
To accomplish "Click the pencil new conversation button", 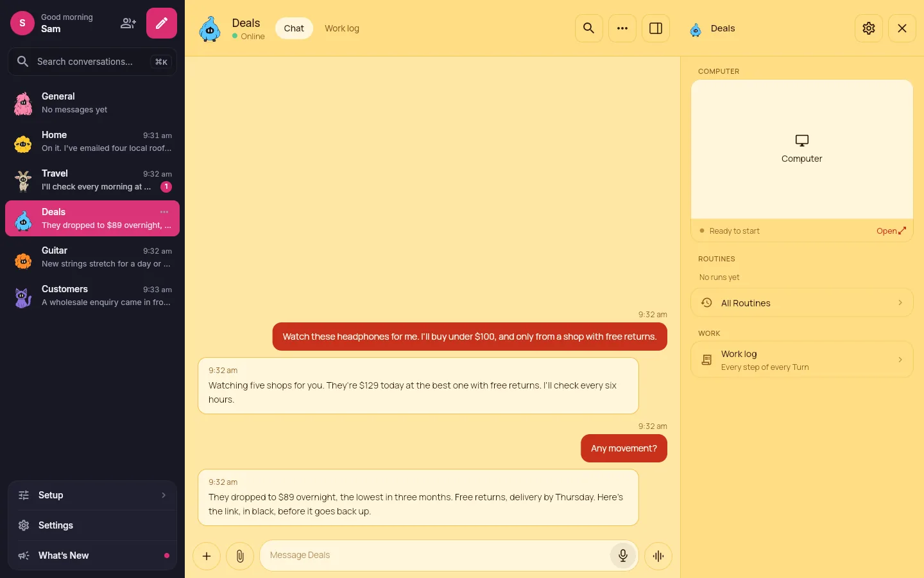I will 162,23.
